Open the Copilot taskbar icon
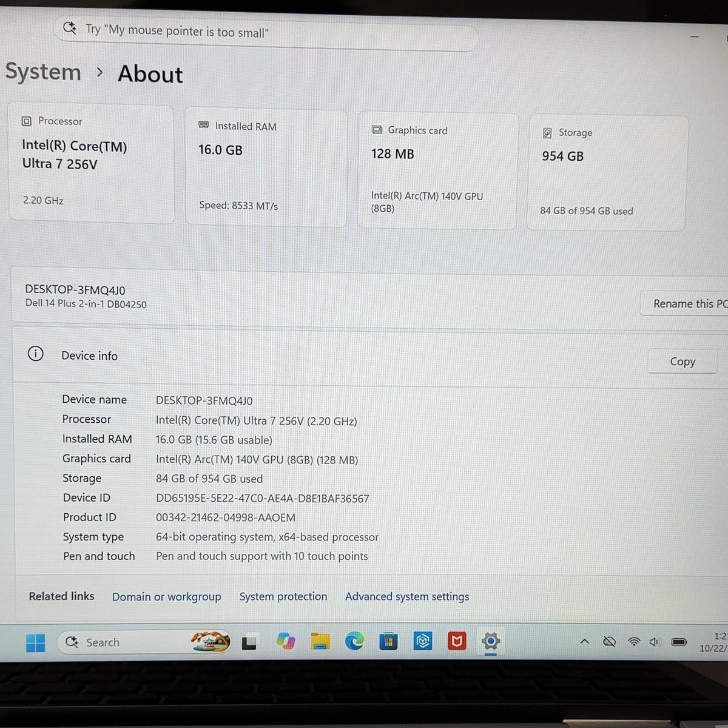 285,641
